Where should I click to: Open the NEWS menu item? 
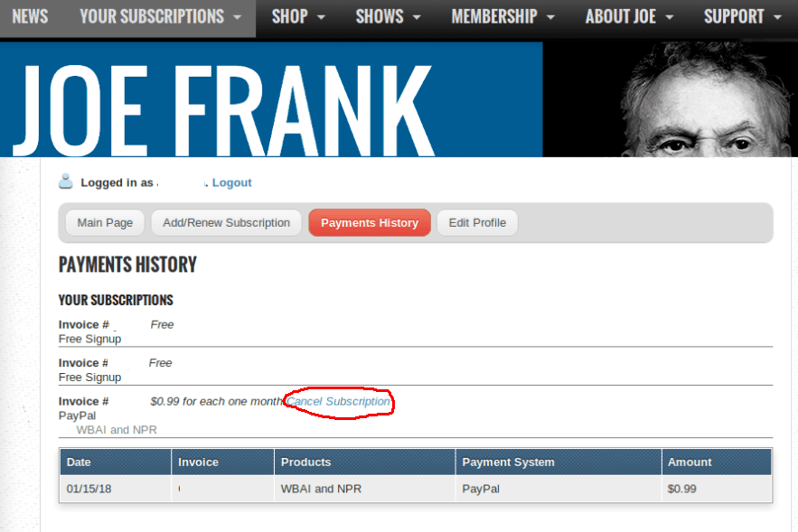coord(30,17)
